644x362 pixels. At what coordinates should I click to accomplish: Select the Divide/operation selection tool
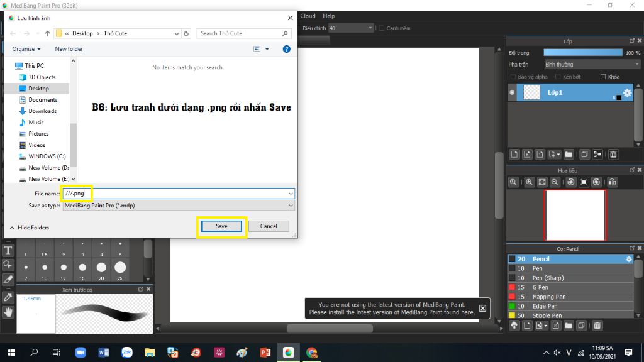8,265
